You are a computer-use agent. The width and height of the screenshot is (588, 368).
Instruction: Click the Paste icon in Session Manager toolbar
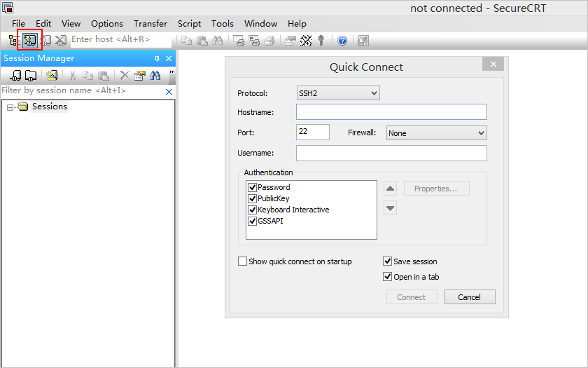tap(103, 76)
